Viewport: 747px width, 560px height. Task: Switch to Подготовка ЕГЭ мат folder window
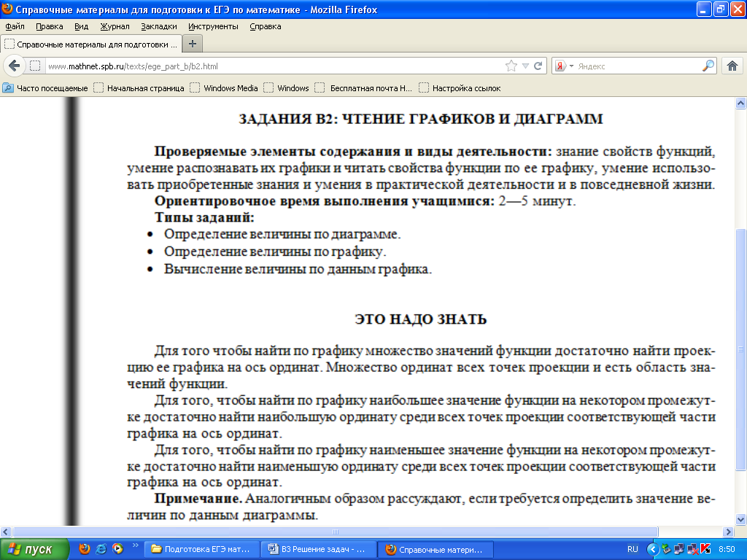tap(201, 549)
